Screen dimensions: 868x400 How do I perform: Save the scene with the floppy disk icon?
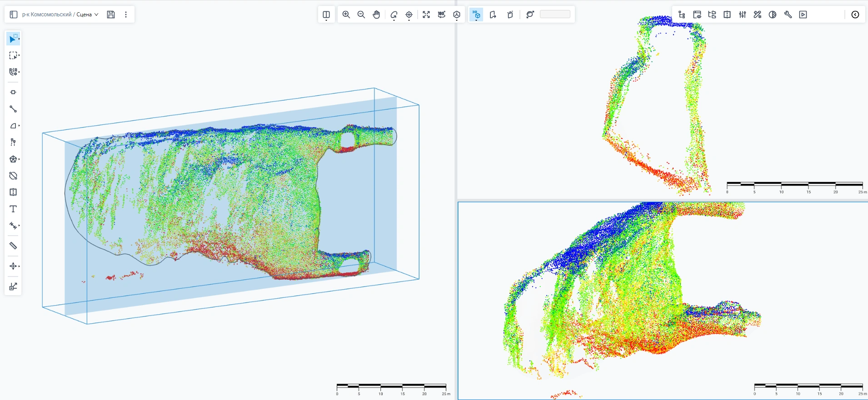pyautogui.click(x=111, y=15)
